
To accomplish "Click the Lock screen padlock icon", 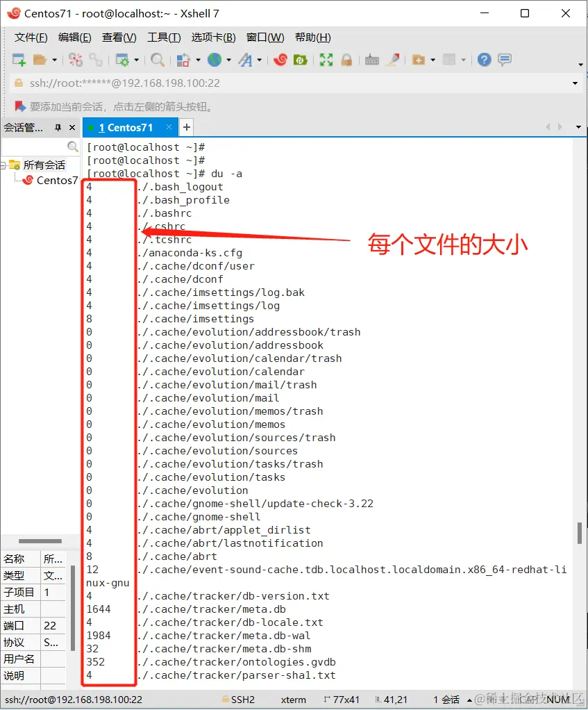I will [346, 59].
